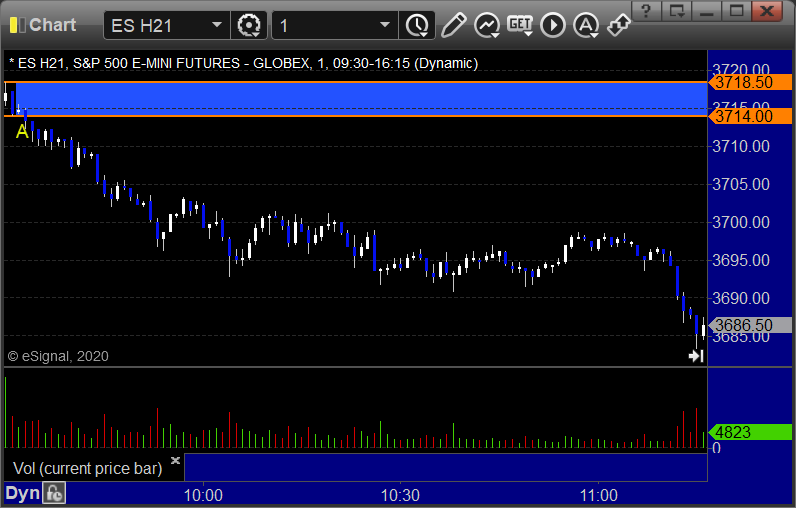The width and height of the screenshot is (796, 508).
Task: Select the 3714.00 orange price label
Action: [x=750, y=116]
